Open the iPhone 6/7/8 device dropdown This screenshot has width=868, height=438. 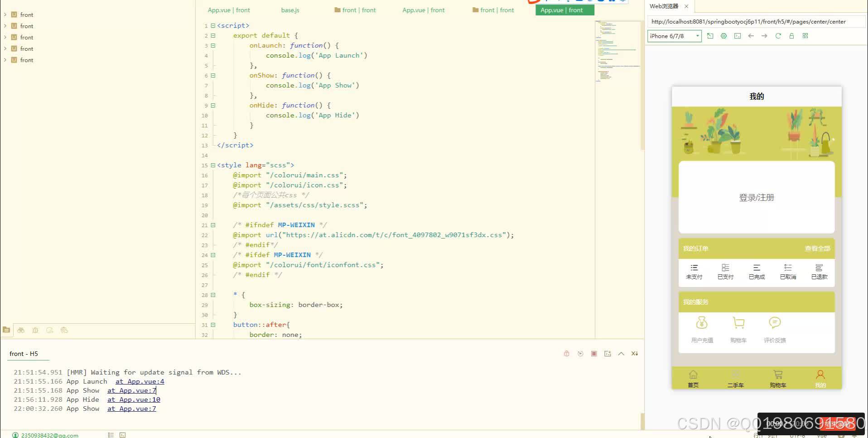675,36
